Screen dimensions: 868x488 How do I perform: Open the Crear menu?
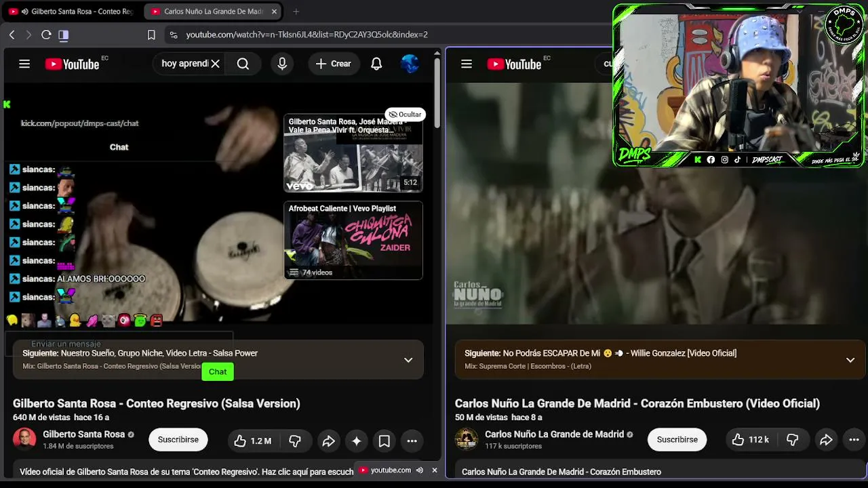pos(333,64)
